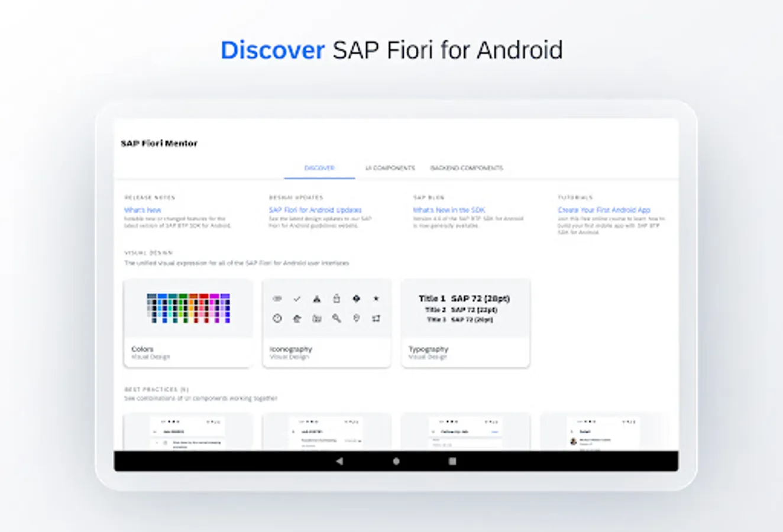
Task: Tap the Android back navigation icon
Action: pyautogui.click(x=339, y=461)
